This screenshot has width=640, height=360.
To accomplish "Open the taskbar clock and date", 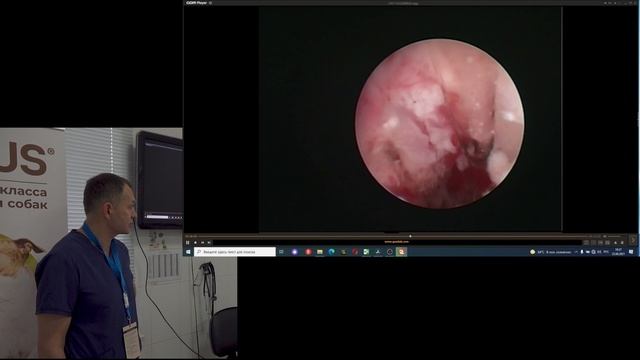I will [618, 252].
